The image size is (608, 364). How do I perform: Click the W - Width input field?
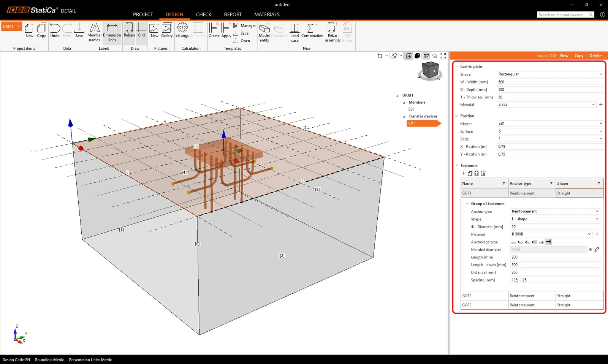pos(550,82)
